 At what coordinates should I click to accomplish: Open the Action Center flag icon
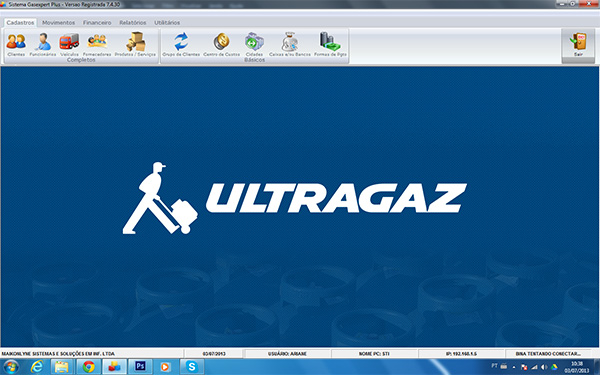(x=524, y=367)
